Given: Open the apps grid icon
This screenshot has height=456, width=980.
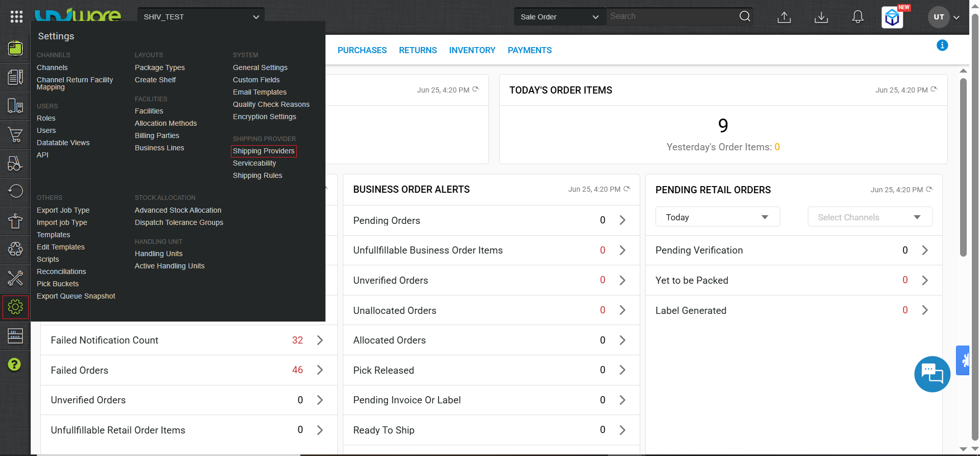Looking at the screenshot, I should [x=16, y=16].
